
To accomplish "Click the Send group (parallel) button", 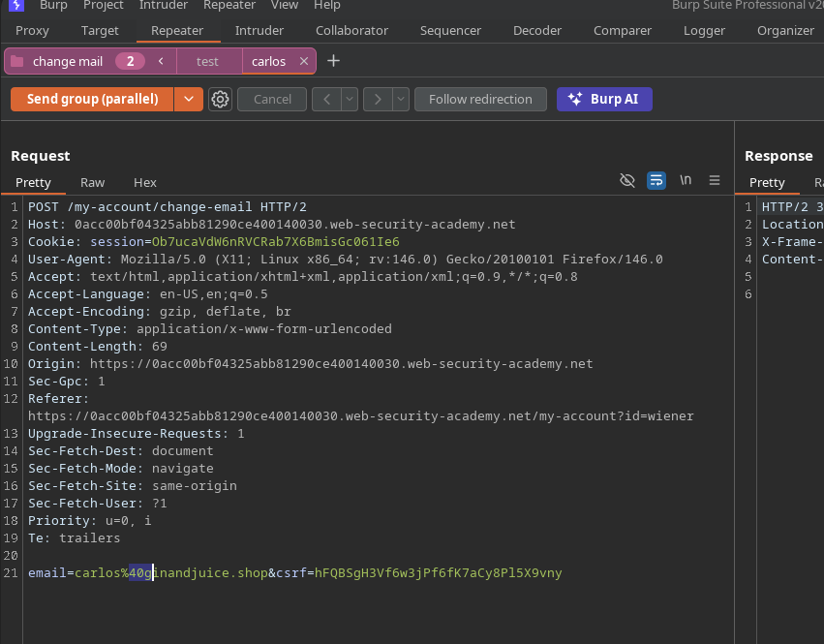I will coord(92,99).
